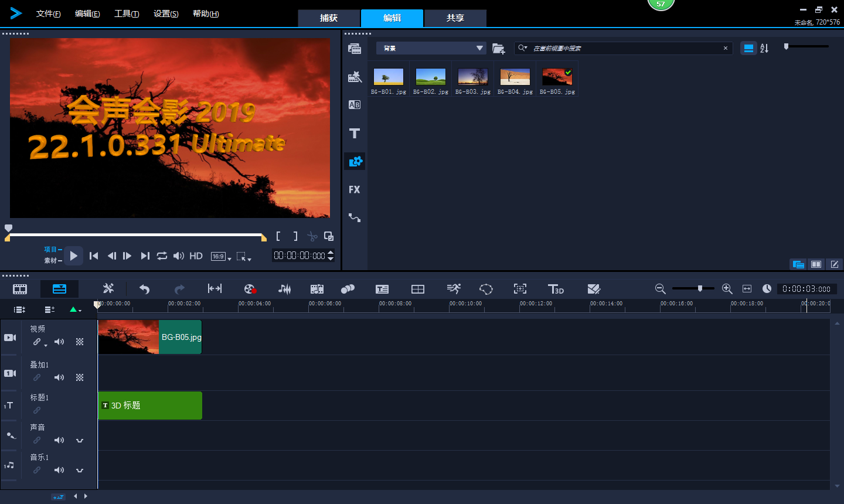Mute the 视频 track audio
The image size is (844, 504).
(x=59, y=342)
